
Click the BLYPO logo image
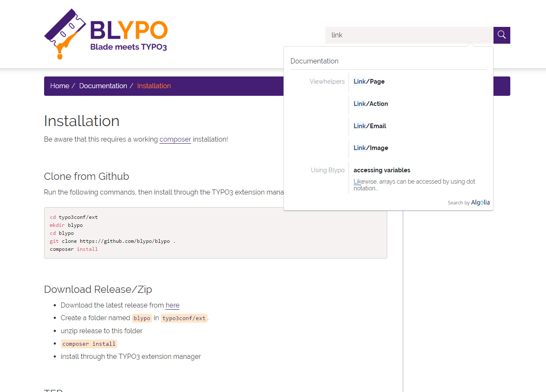(x=106, y=34)
